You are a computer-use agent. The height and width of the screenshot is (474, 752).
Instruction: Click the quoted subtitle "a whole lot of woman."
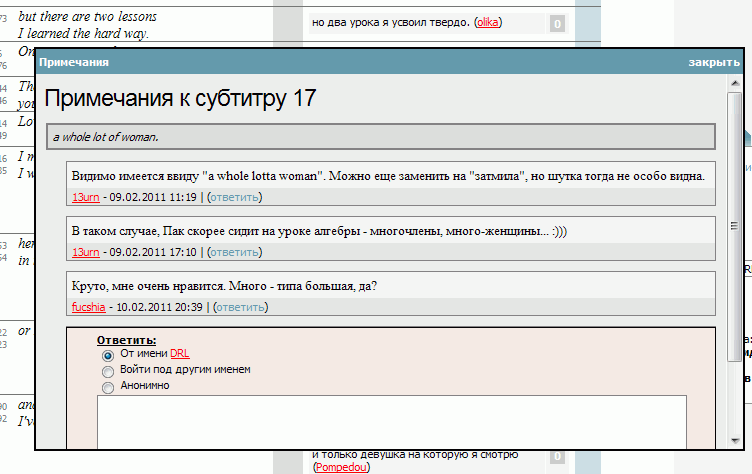tap(106, 137)
